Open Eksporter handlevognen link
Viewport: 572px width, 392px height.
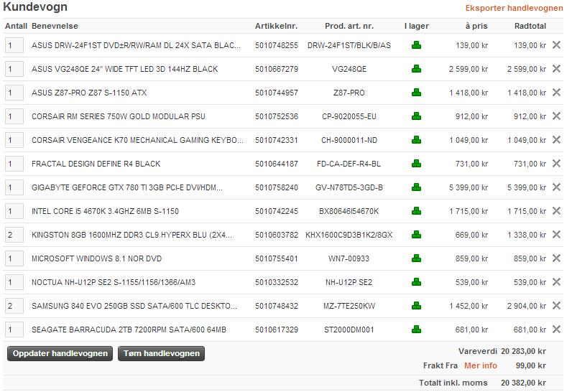click(514, 8)
